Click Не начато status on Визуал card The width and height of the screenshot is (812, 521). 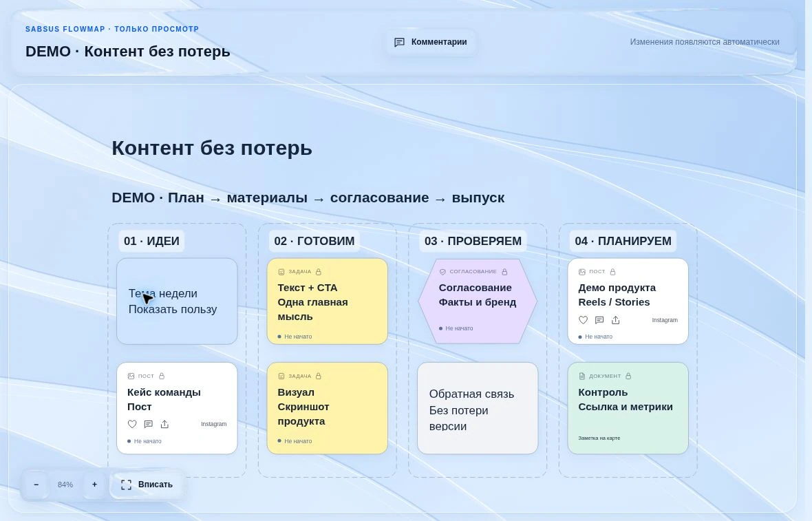tap(295, 441)
